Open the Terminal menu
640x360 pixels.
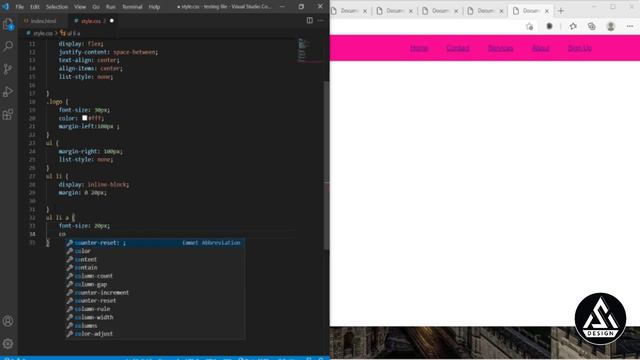point(132,7)
